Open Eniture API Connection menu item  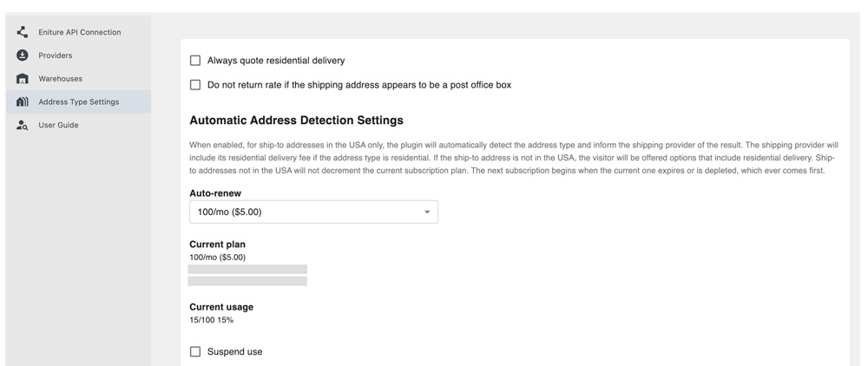[79, 32]
